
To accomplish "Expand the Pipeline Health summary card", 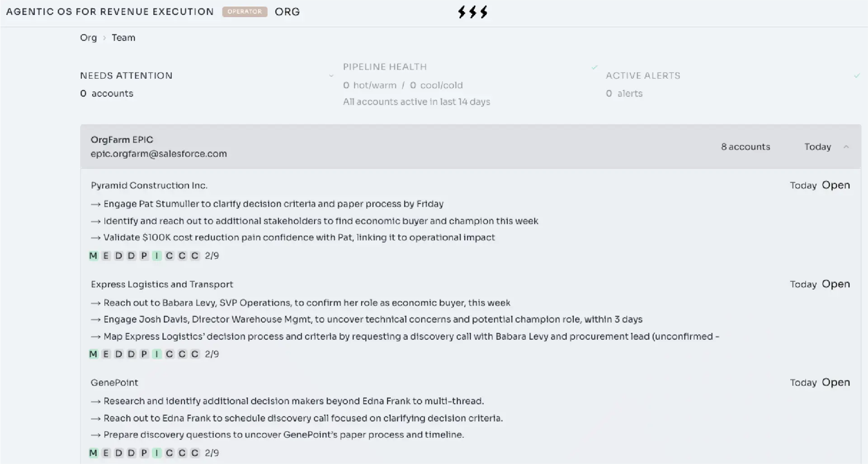I will pyautogui.click(x=470, y=84).
